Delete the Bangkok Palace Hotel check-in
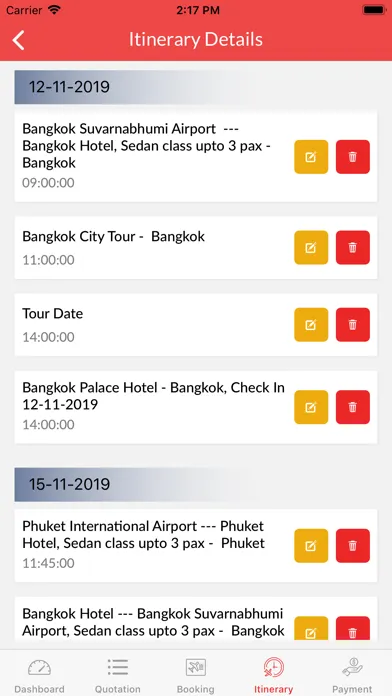 [x=352, y=407]
